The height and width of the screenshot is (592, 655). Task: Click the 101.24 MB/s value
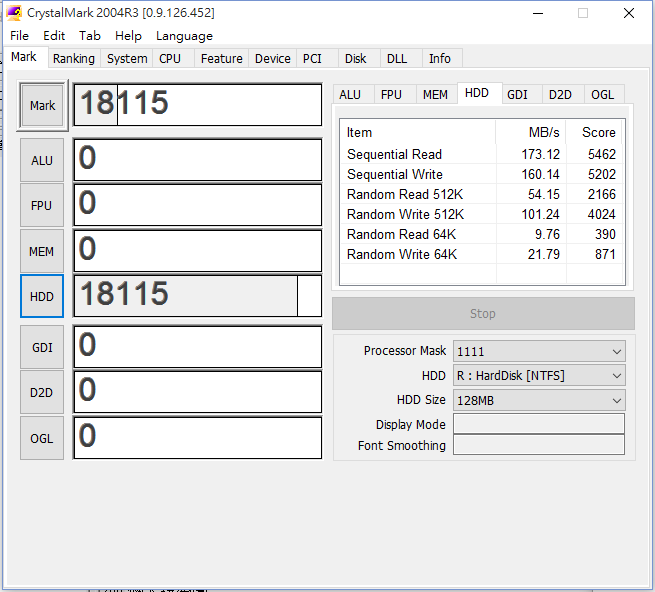[541, 215]
